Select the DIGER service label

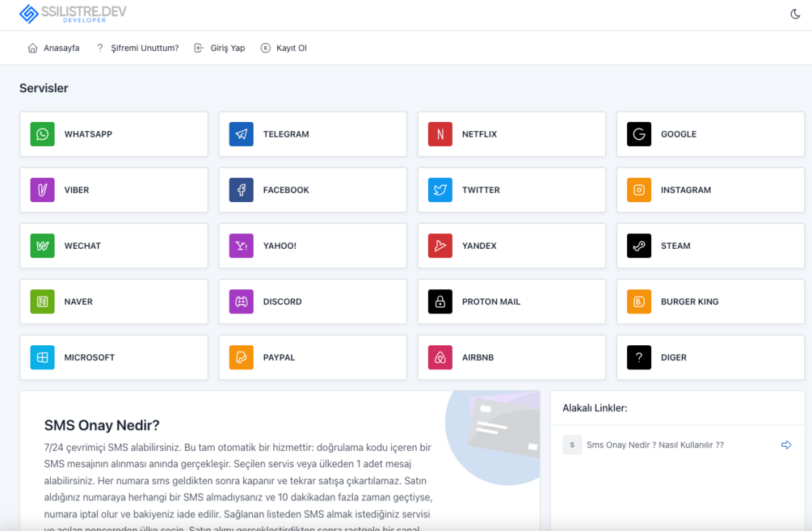point(673,357)
